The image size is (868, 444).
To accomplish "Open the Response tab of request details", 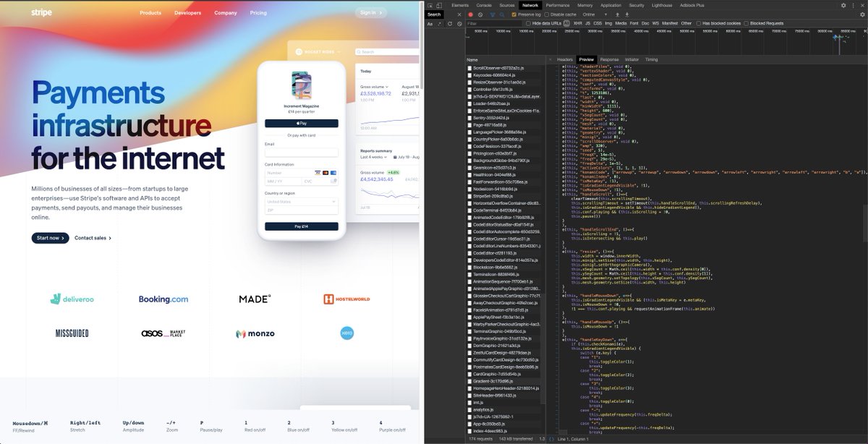I will (x=609, y=59).
